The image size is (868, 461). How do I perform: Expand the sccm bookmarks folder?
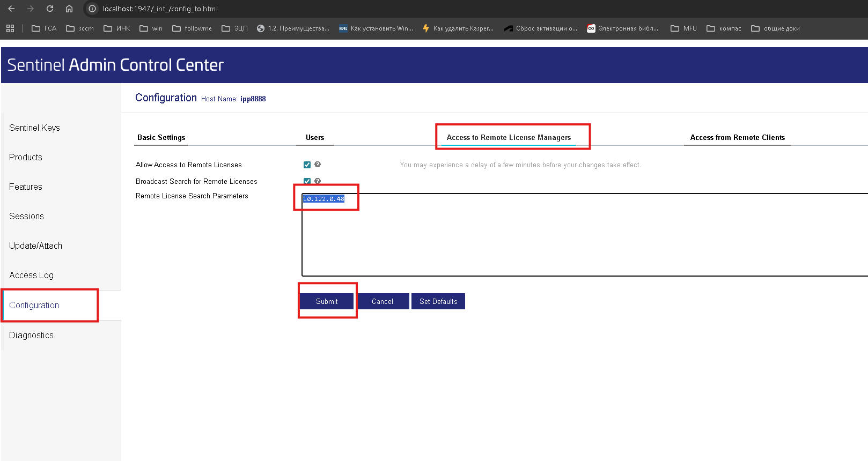pyautogui.click(x=80, y=28)
